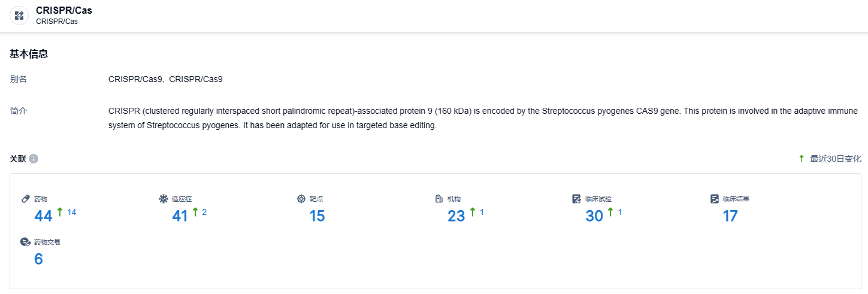This screenshot has width=868, height=294.
Task: Click the green arrow beside 最近30日变化
Action: tap(802, 159)
